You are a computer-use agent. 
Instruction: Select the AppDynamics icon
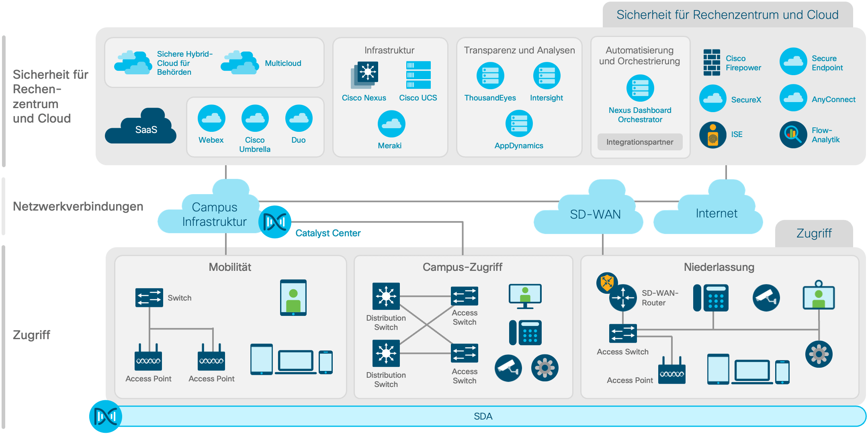(519, 123)
